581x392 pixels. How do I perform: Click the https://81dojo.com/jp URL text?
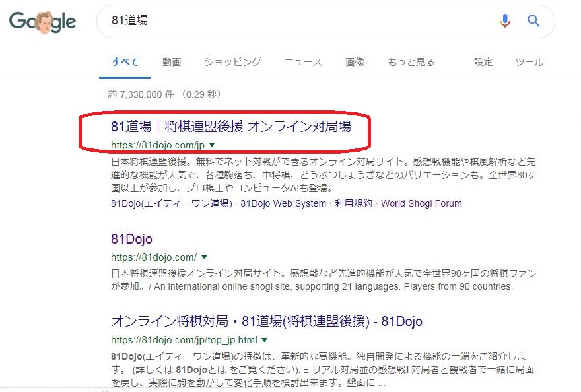coord(158,145)
